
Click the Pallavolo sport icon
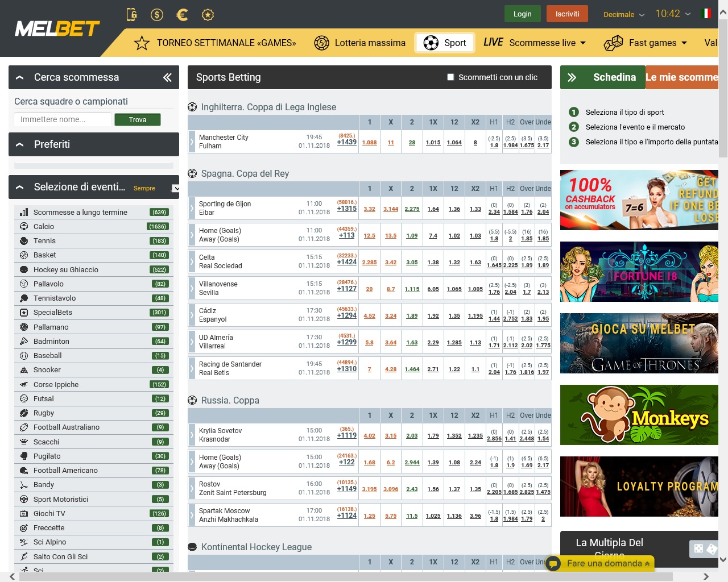(x=24, y=284)
